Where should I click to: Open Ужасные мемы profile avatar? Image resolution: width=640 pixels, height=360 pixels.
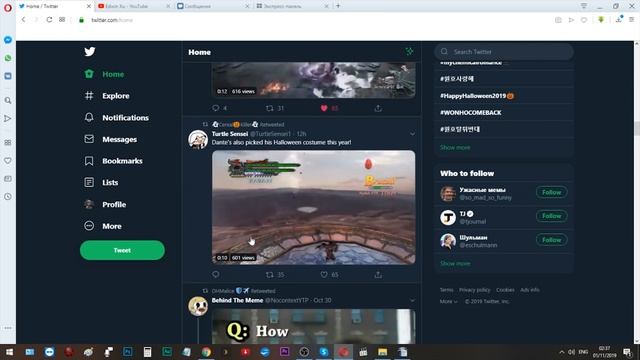[448, 193]
